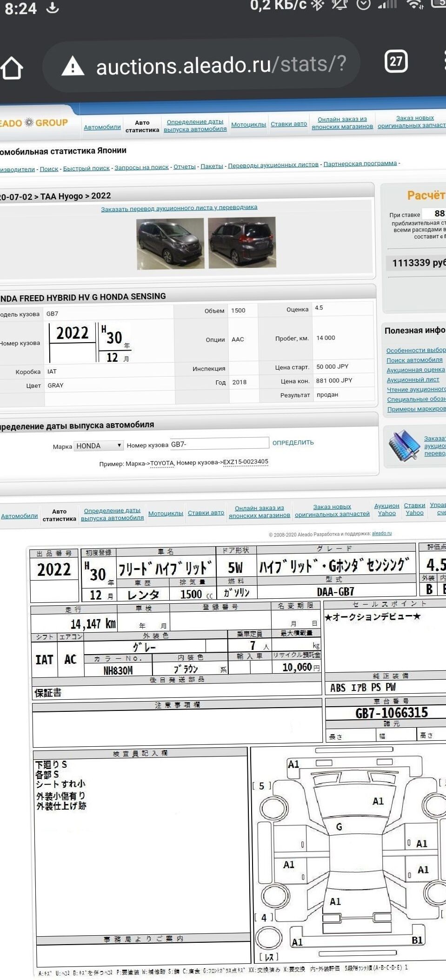Click the B1 damage mark on diagram

coord(417,940)
